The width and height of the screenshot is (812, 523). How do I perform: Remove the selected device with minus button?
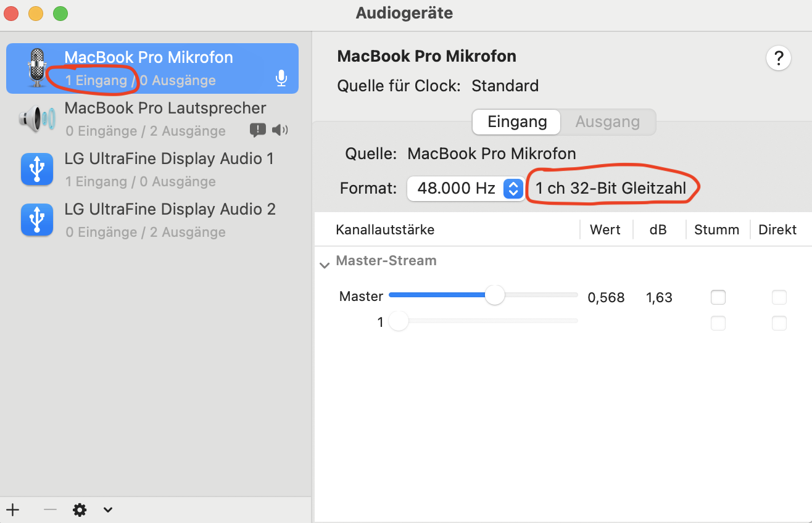point(50,510)
